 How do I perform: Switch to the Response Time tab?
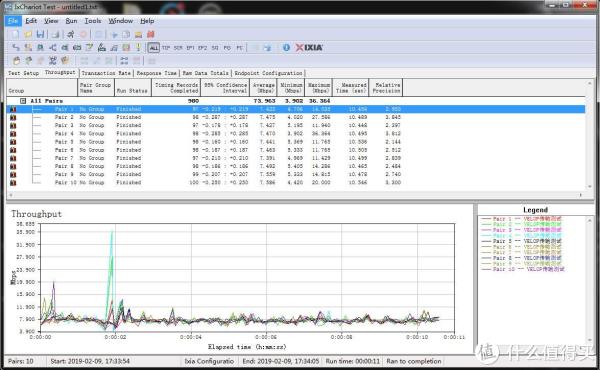tap(157, 73)
